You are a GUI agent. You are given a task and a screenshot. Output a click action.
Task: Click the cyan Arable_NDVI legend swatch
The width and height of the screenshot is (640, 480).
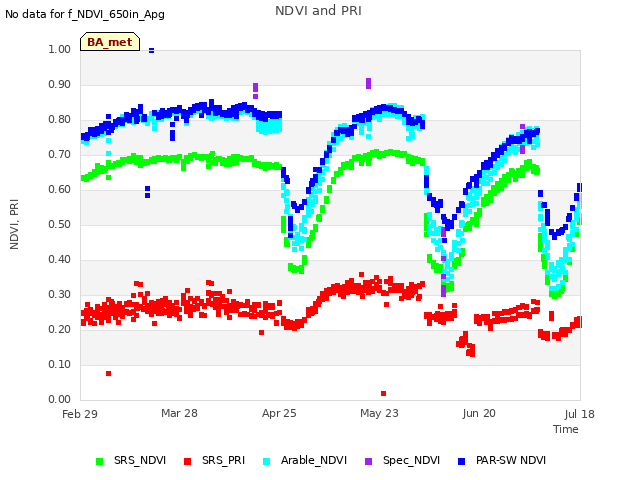(x=267, y=461)
